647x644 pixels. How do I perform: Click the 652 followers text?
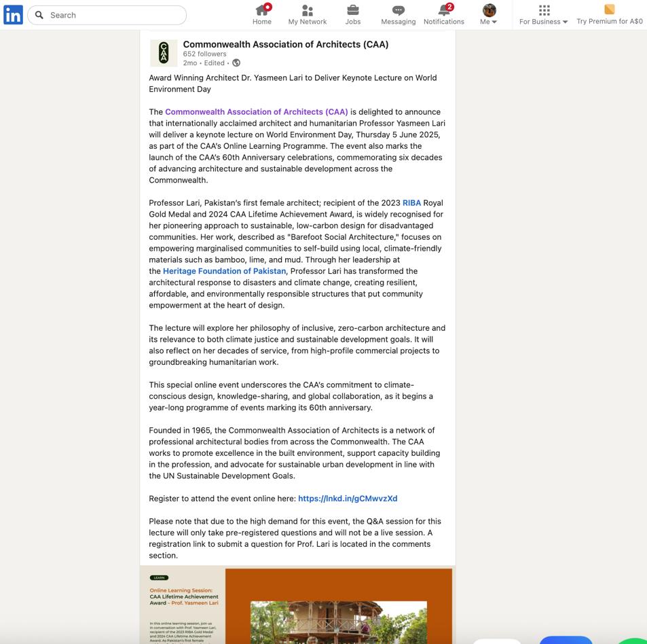point(204,54)
